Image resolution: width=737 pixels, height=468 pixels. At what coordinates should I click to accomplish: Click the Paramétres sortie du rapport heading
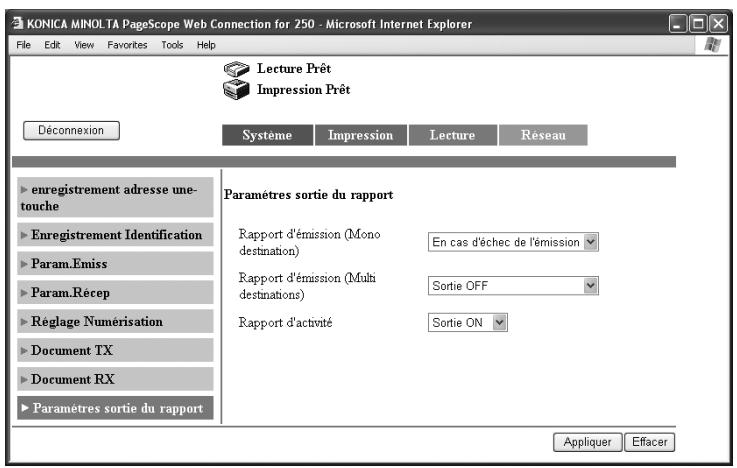(x=308, y=195)
